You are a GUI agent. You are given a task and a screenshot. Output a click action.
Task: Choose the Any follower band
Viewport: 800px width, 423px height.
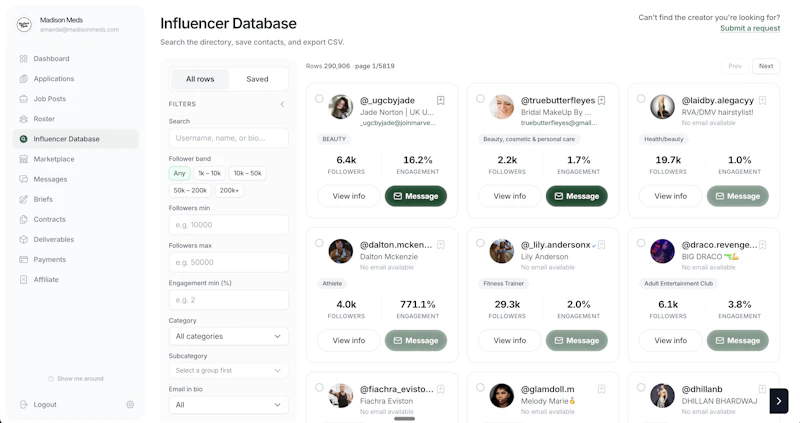[x=179, y=173]
